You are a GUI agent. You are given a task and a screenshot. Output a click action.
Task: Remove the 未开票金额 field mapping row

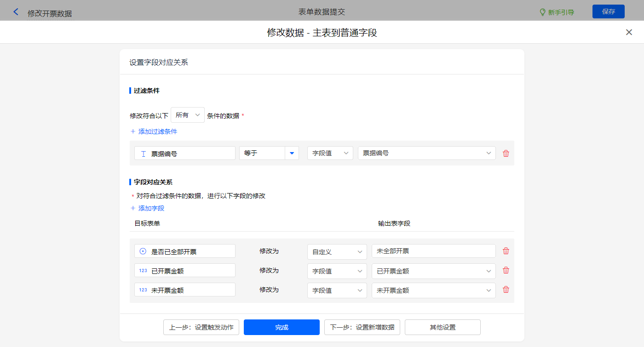506,290
